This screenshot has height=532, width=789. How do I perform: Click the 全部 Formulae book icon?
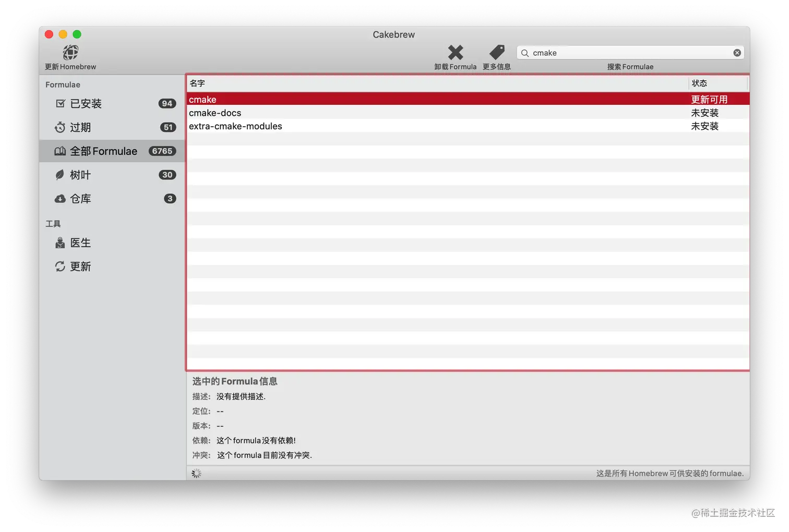pyautogui.click(x=60, y=151)
